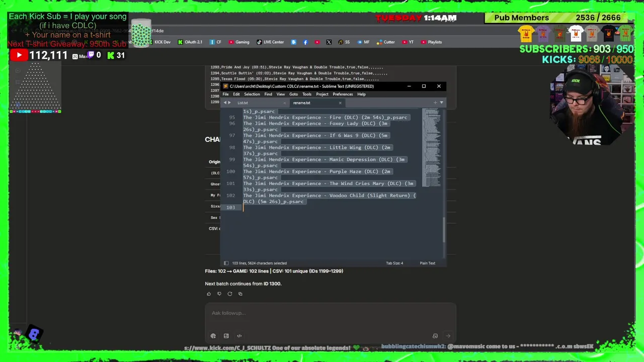Screen dimensions: 644x362
Task: Open the File menu in Sublime Text
Action: pyautogui.click(x=226, y=94)
